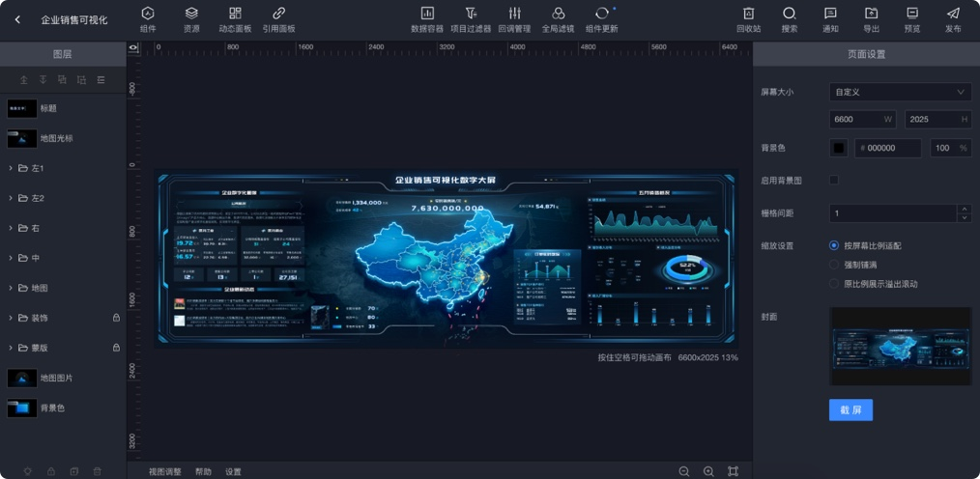This screenshot has width=980, height=479.
Task: Expand the 左2 layer group
Action: click(11, 198)
